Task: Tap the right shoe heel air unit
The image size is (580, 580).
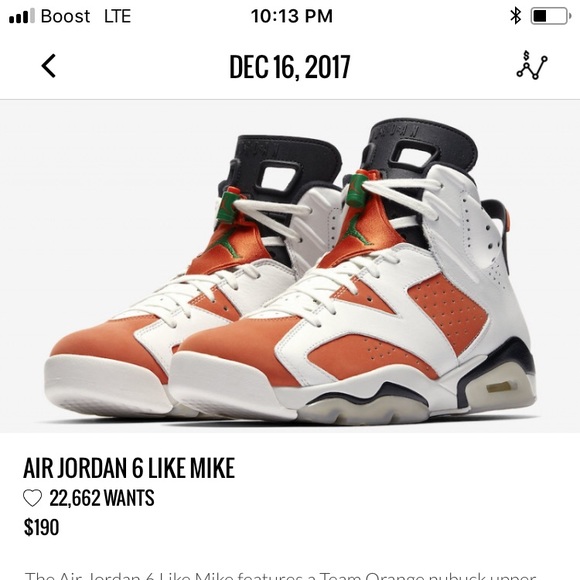Action: pos(501,387)
